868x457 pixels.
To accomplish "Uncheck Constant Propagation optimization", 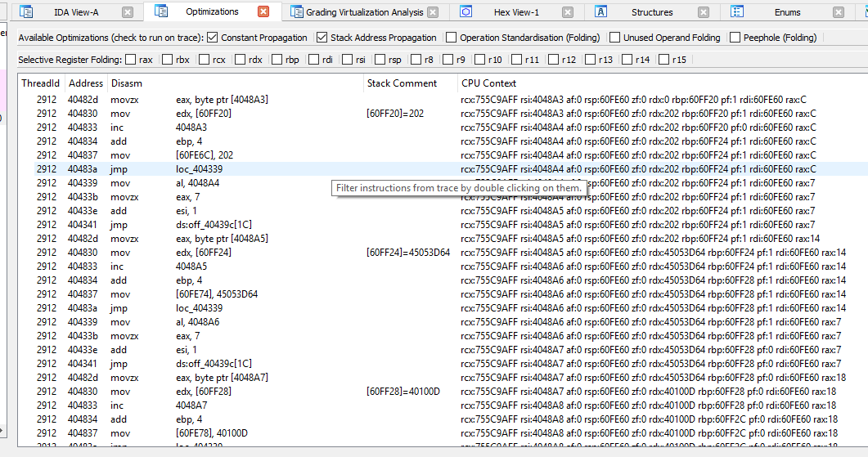I will click(x=213, y=37).
